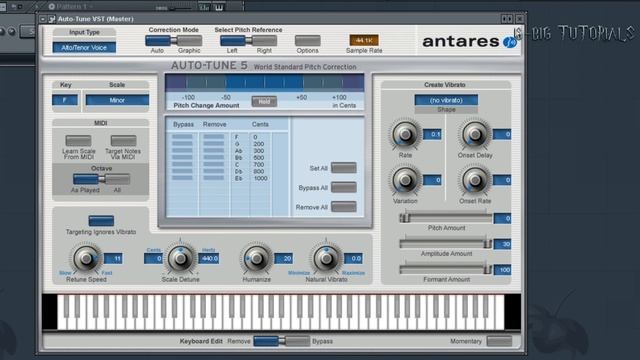Open the Scale selector showing Minor
This screenshot has height=360, width=640.
click(117, 100)
